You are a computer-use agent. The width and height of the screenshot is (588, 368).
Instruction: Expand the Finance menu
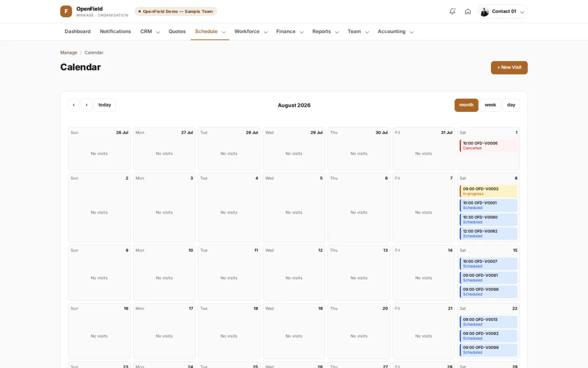[290, 32]
